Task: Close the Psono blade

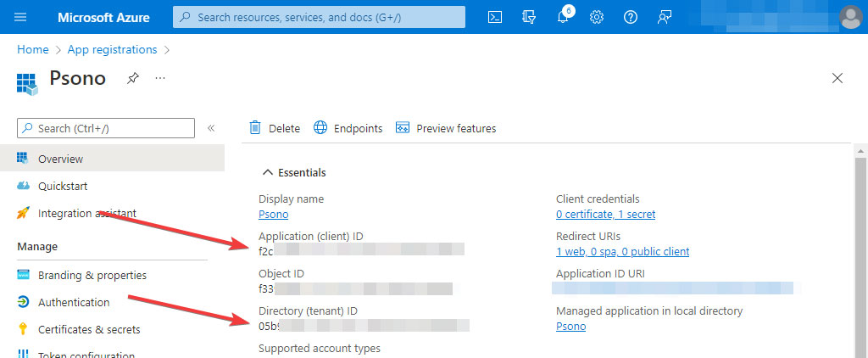Action: click(x=837, y=78)
